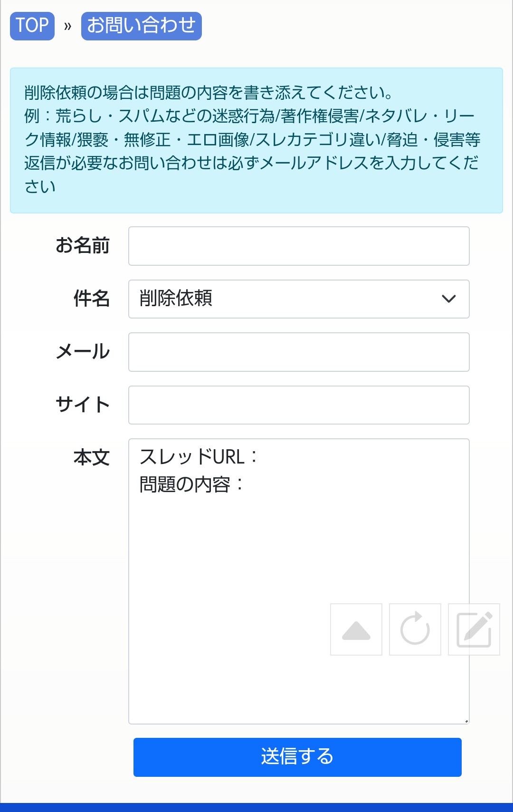Open the 削除依頼 subject dropdown
This screenshot has width=513, height=812.
(x=285, y=299)
